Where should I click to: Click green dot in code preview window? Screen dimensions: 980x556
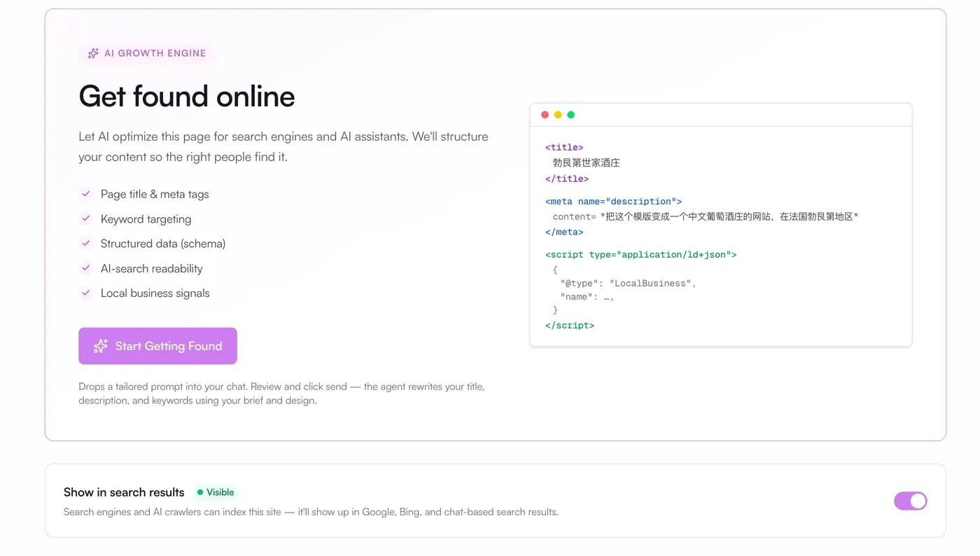570,115
